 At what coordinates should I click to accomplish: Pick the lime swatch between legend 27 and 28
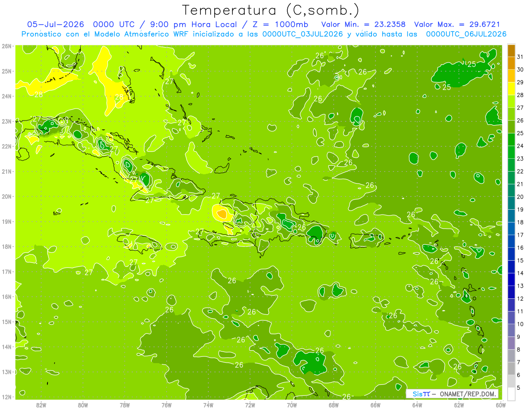[x=511, y=102]
